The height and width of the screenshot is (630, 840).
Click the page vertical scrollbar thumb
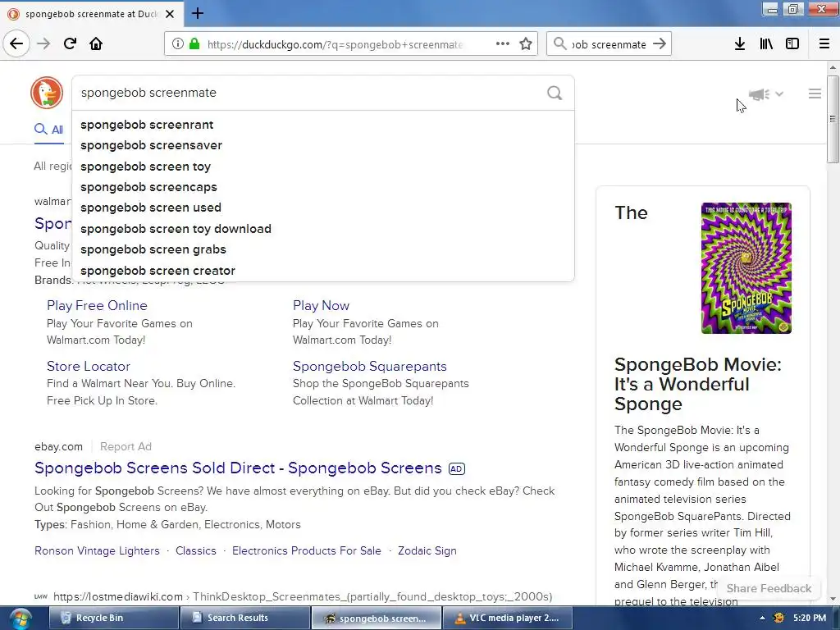coord(833,119)
